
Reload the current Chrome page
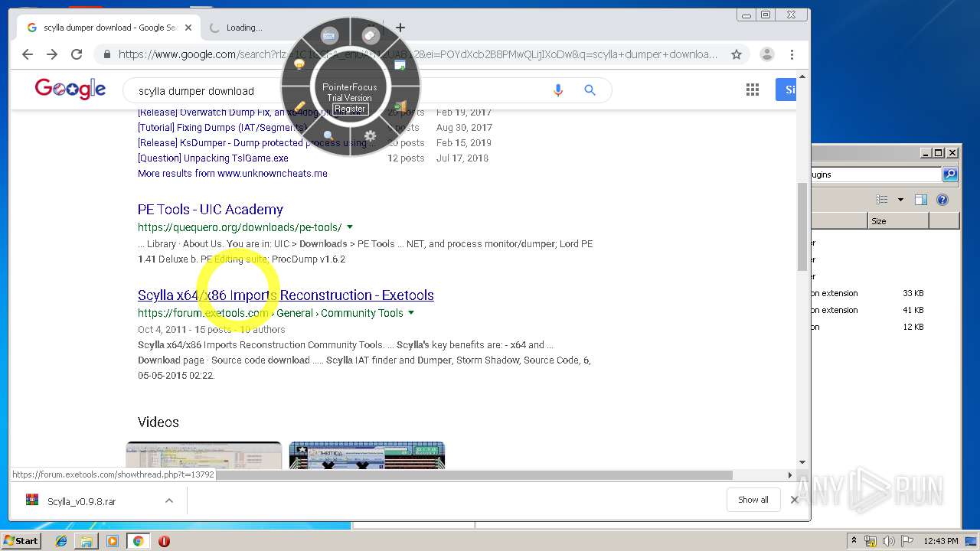click(77, 54)
